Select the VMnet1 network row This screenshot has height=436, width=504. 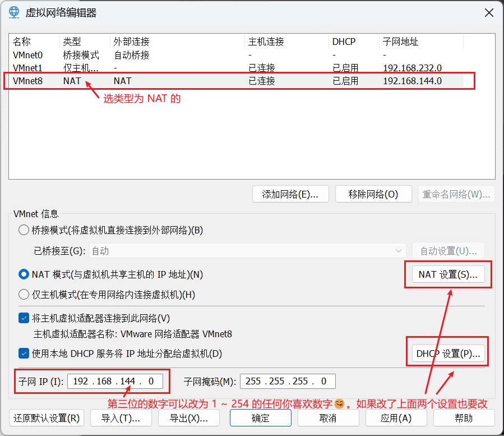tap(238, 68)
